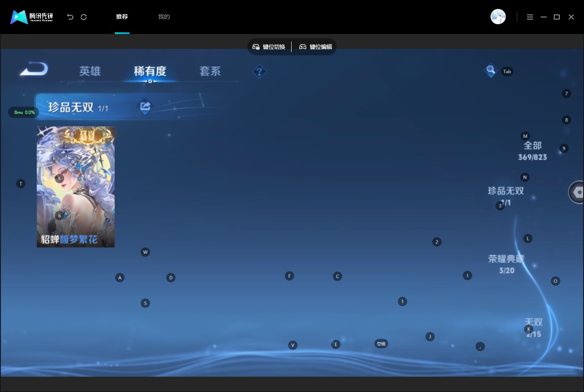Screen dimensions: 584x392
Task: Click the number 7 key overlay marker
Action: (x=567, y=94)
